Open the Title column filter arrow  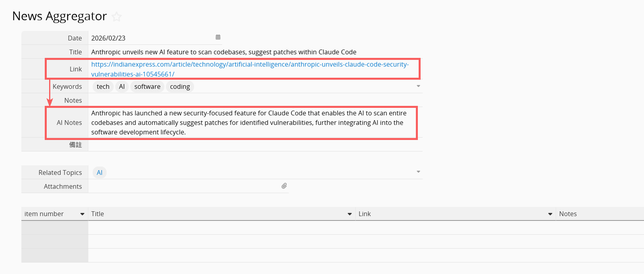349,214
